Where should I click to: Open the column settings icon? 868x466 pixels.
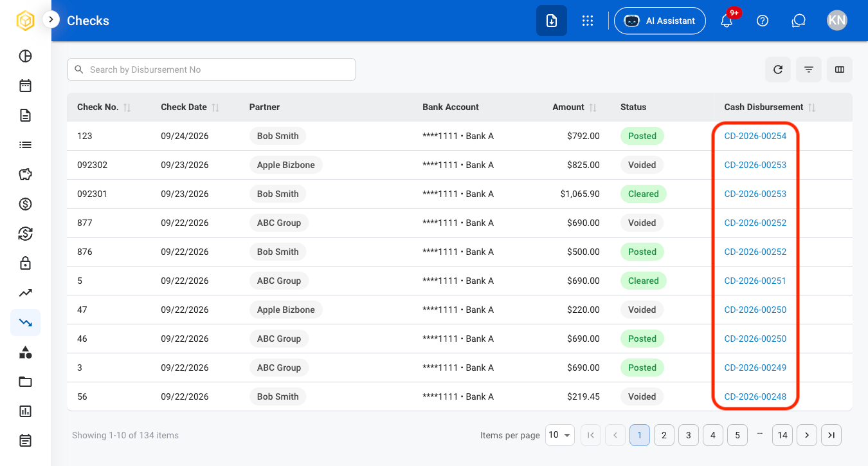point(840,70)
